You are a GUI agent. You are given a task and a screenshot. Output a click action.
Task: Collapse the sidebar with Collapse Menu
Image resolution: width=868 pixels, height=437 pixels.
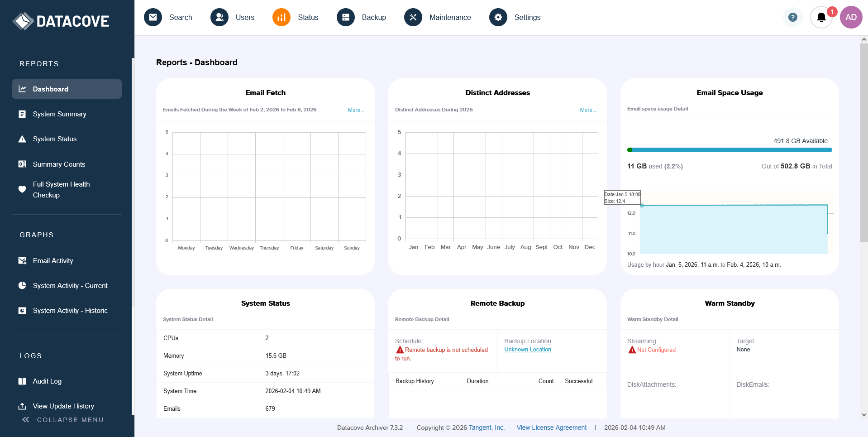(x=63, y=420)
